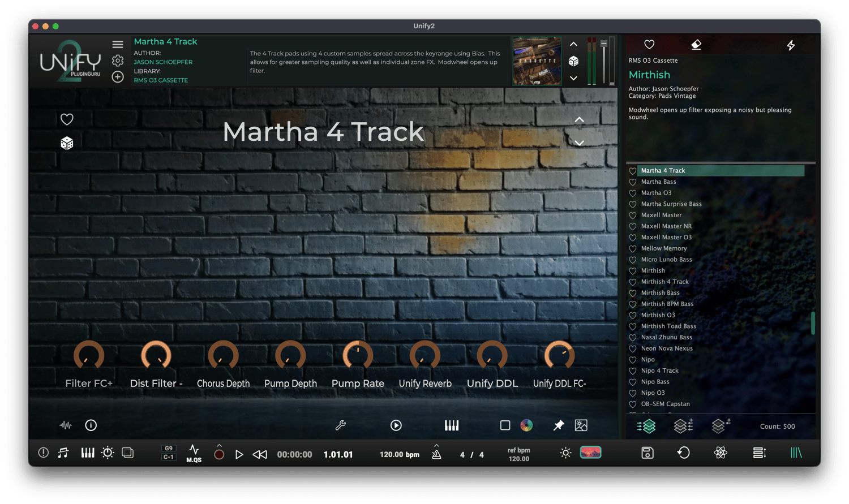Open the wrench tools icon

(x=340, y=425)
